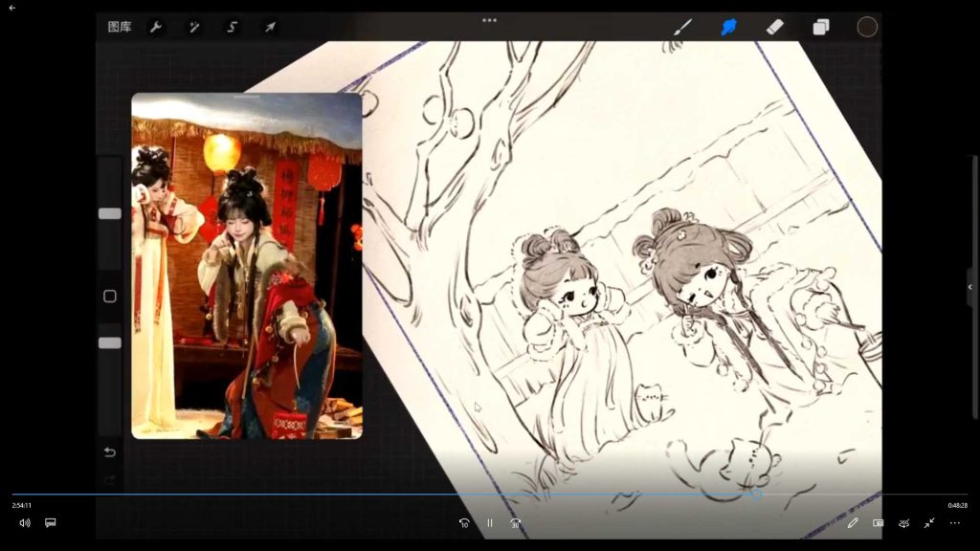
Task: Skip back 10 seconds in video
Action: point(464,523)
